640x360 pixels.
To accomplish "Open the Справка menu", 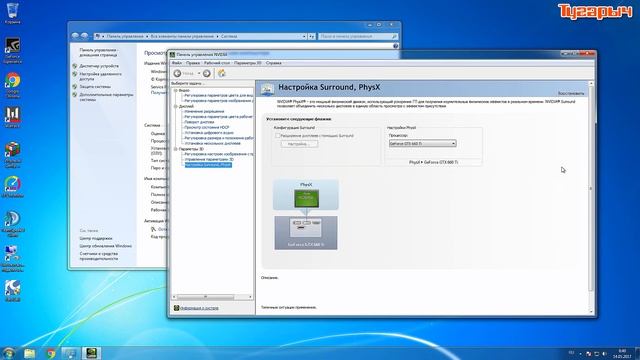I will pyautogui.click(x=274, y=63).
